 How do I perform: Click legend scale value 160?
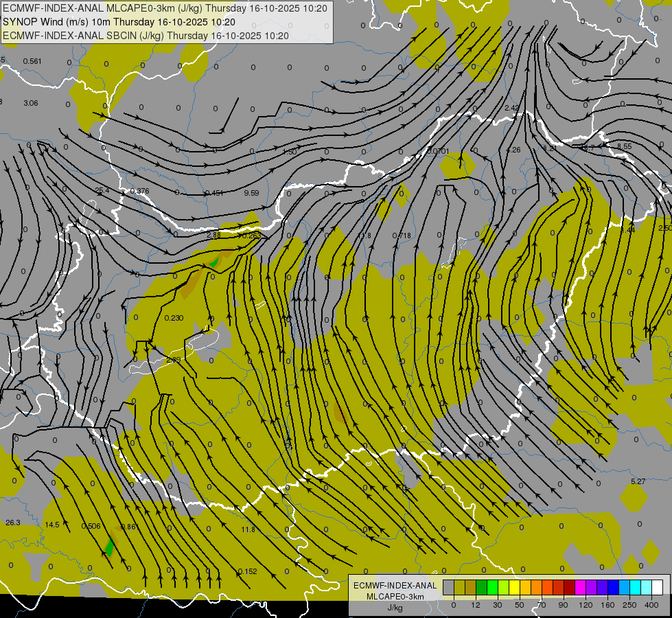[x=607, y=605]
